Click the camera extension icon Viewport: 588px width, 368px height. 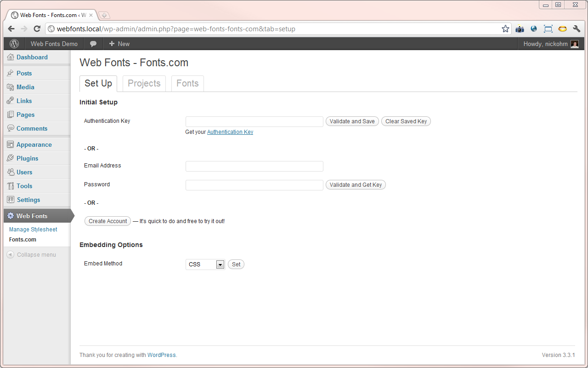click(520, 29)
